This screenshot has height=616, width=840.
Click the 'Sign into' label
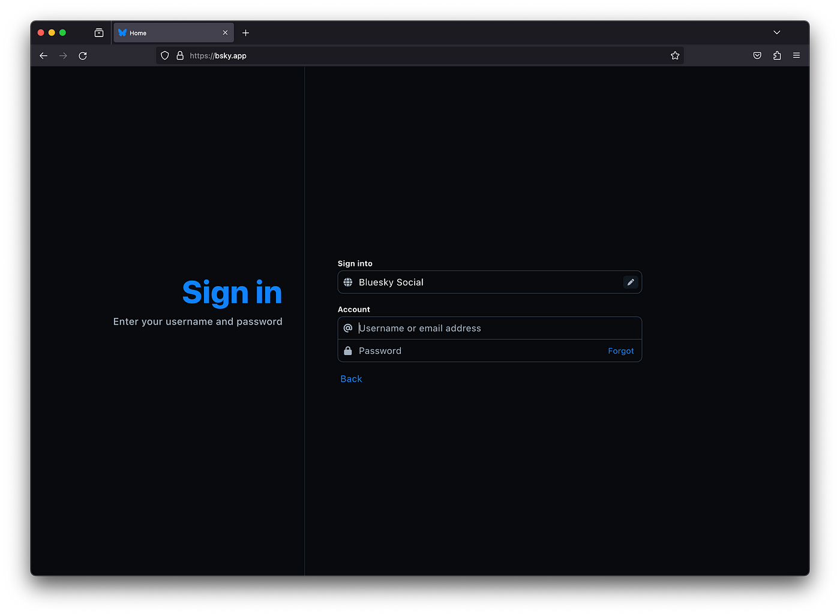coord(355,263)
